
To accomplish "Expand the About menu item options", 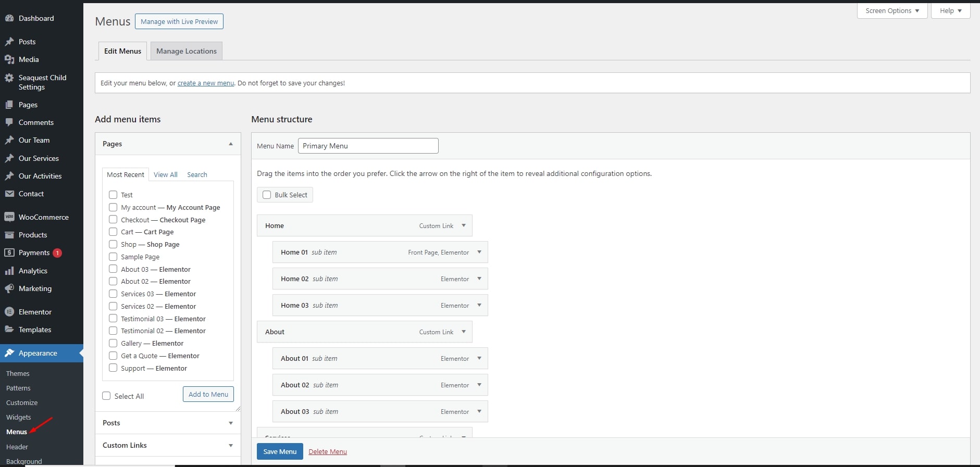I will [x=464, y=332].
